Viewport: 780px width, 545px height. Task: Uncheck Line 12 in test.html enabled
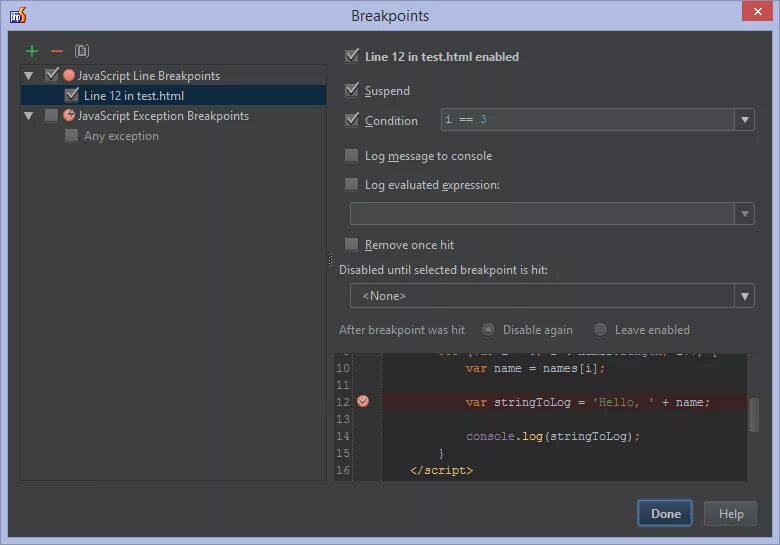[351, 56]
